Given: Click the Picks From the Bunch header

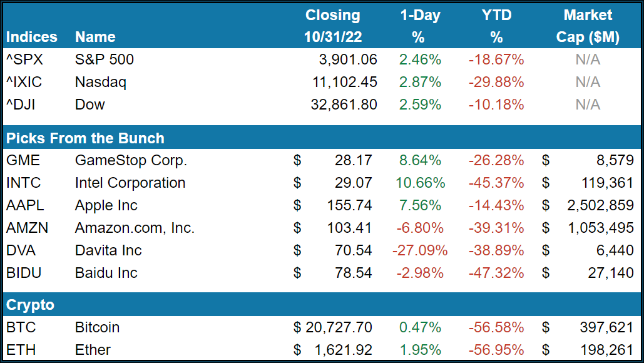Looking at the screenshot, I should pyautogui.click(x=85, y=138).
